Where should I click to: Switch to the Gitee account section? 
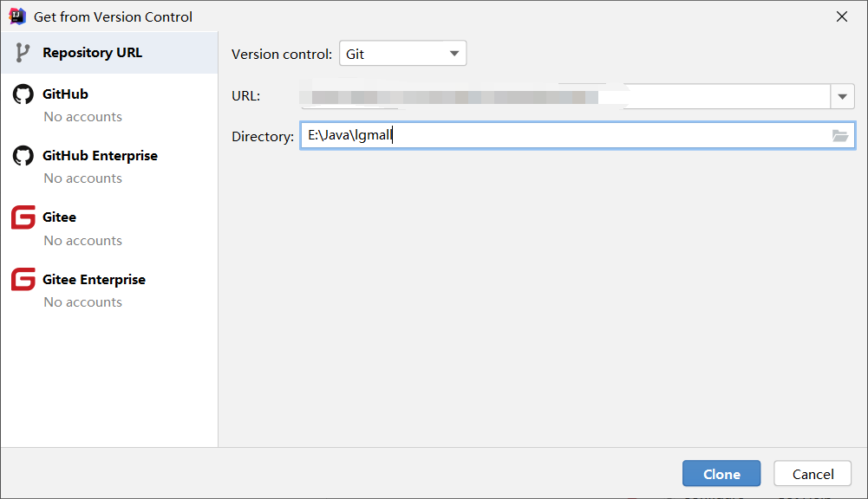(60, 217)
